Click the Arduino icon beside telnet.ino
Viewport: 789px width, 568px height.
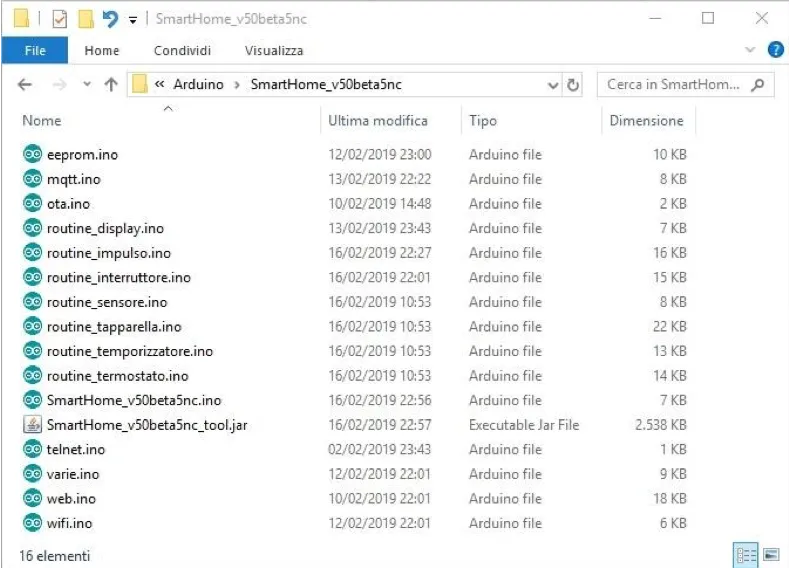tap(33, 449)
